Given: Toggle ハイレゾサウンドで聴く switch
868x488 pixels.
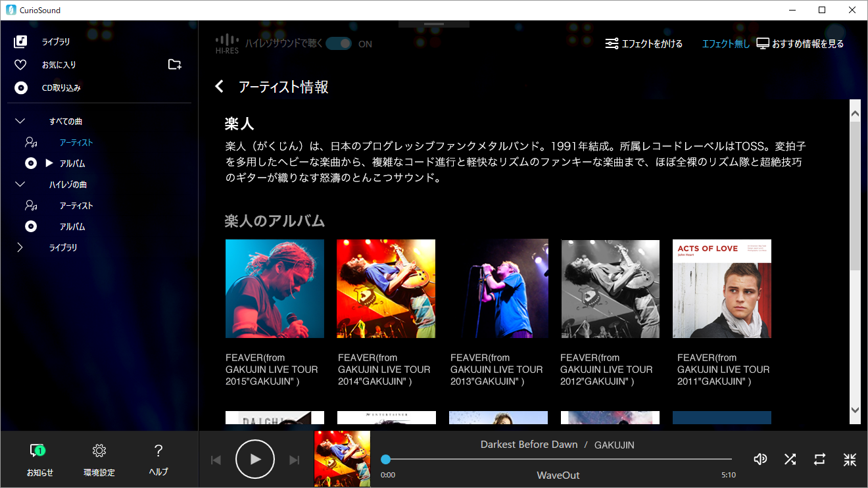Looking at the screenshot, I should coord(339,44).
